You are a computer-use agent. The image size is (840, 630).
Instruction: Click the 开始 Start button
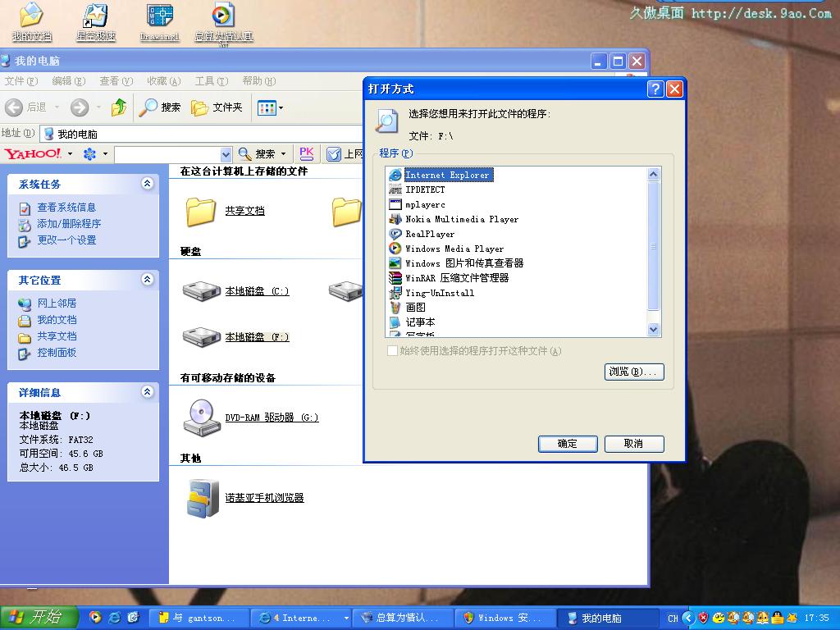tap(39, 618)
